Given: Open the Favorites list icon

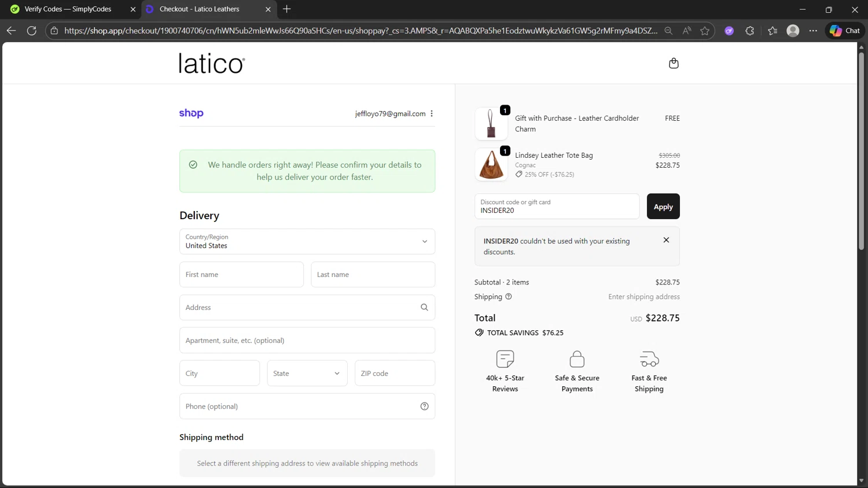Looking at the screenshot, I should click(773, 31).
